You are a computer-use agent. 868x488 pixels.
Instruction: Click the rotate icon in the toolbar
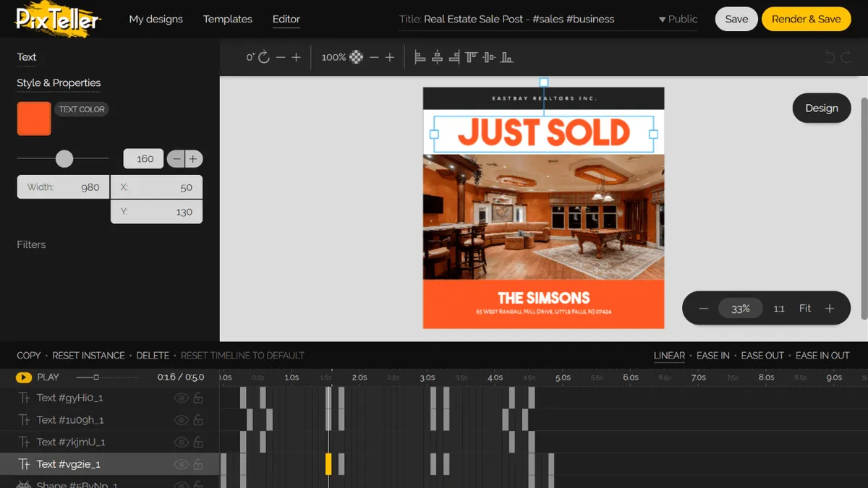click(x=264, y=57)
